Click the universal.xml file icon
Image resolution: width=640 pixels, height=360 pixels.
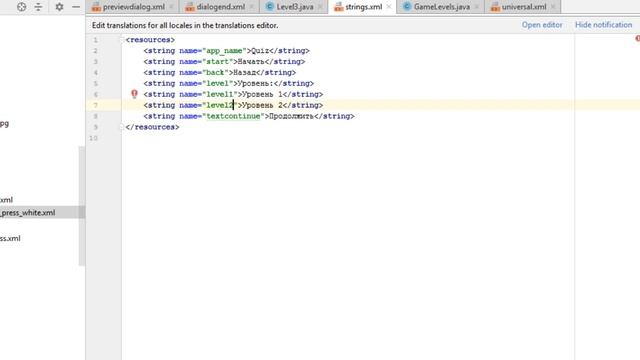[495, 7]
